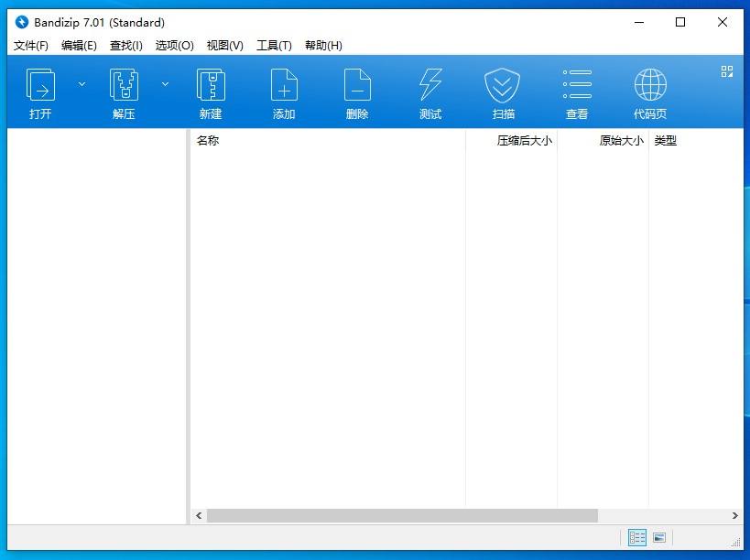Expand the 解压 dropdown arrow
This screenshot has height=560, width=750.
(x=165, y=84)
